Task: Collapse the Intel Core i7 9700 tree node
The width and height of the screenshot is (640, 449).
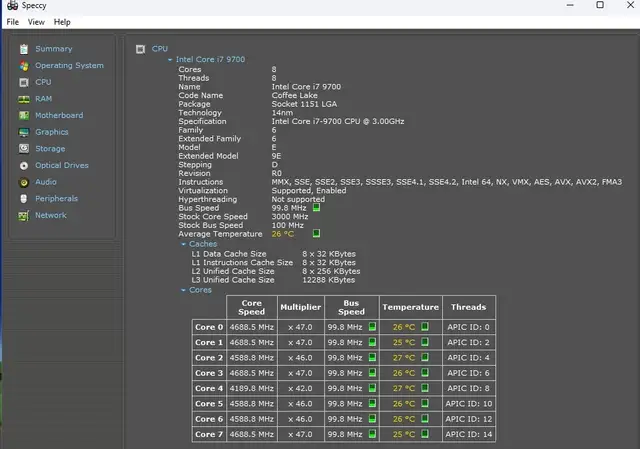Action: pyautogui.click(x=170, y=60)
